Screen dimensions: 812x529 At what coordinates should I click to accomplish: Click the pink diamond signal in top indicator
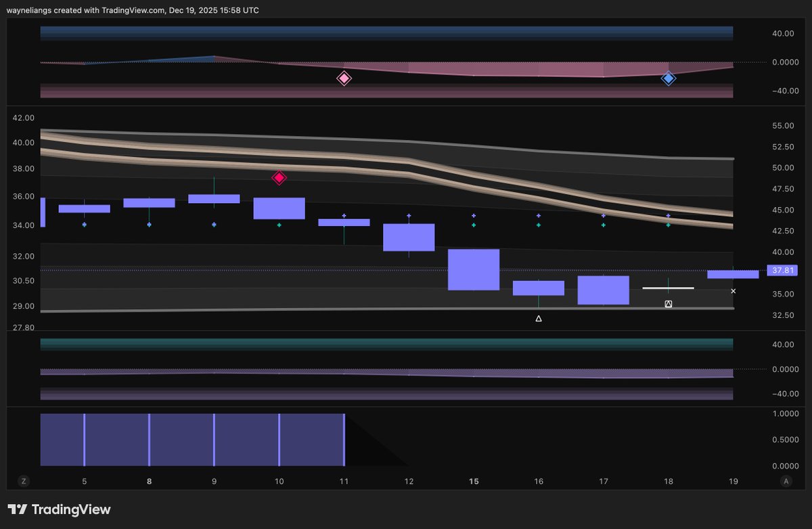coord(344,78)
